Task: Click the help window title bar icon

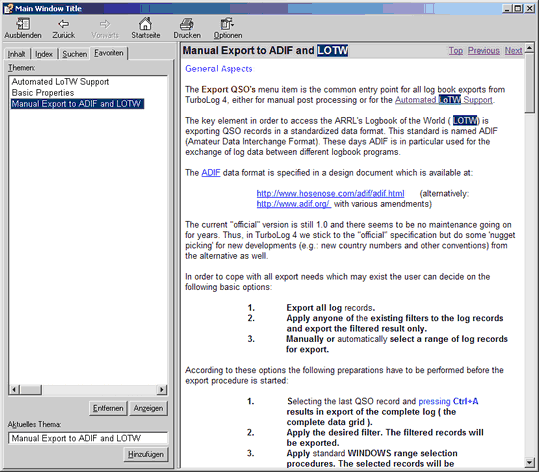Action: tap(8, 9)
